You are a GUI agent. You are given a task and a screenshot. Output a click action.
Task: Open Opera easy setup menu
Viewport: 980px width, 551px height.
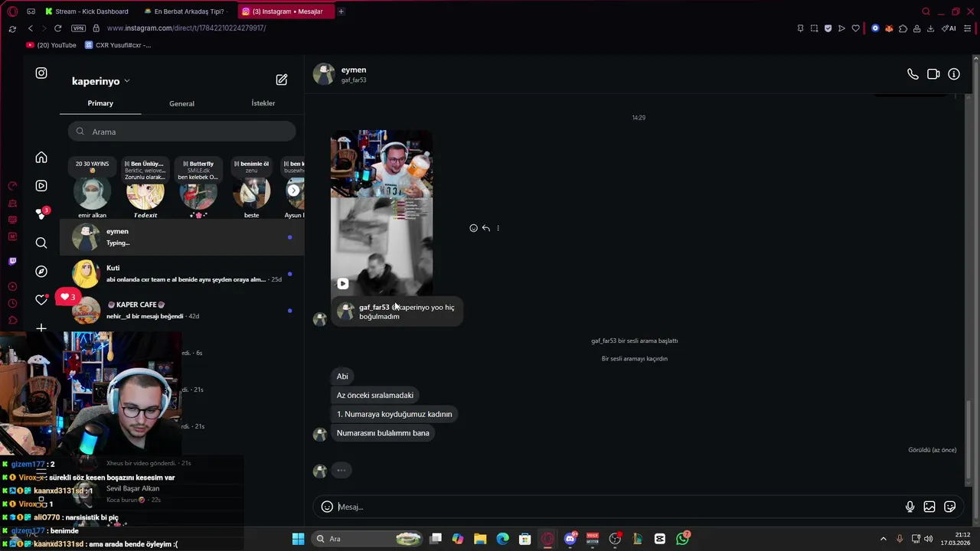[968, 28]
